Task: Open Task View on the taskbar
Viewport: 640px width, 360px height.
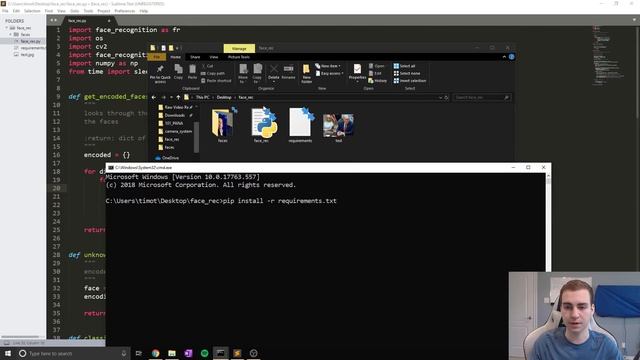Action: coord(139,353)
